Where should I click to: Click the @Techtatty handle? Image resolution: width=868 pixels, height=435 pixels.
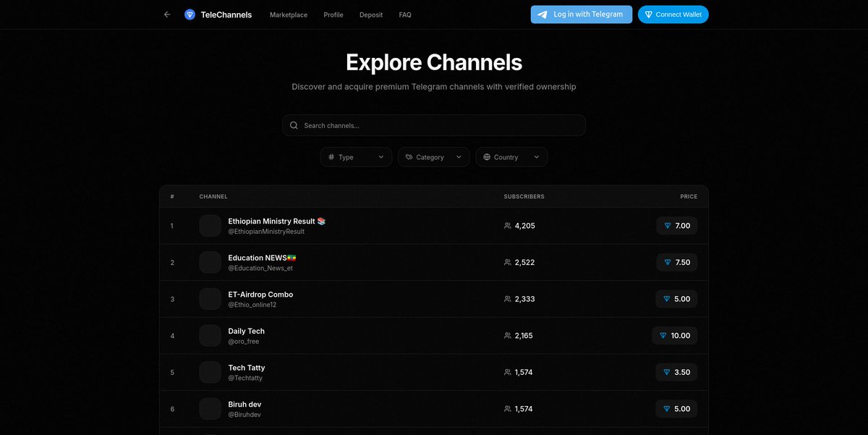[245, 378]
